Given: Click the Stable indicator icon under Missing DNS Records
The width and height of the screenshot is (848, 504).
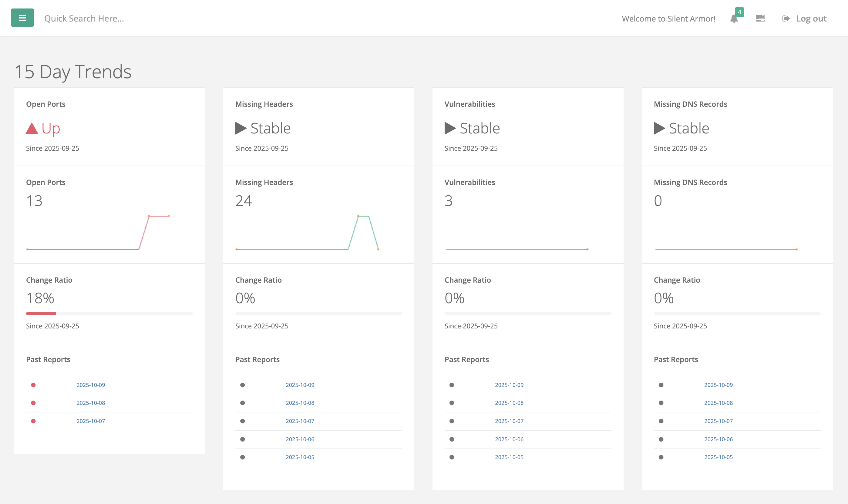Looking at the screenshot, I should (x=659, y=128).
